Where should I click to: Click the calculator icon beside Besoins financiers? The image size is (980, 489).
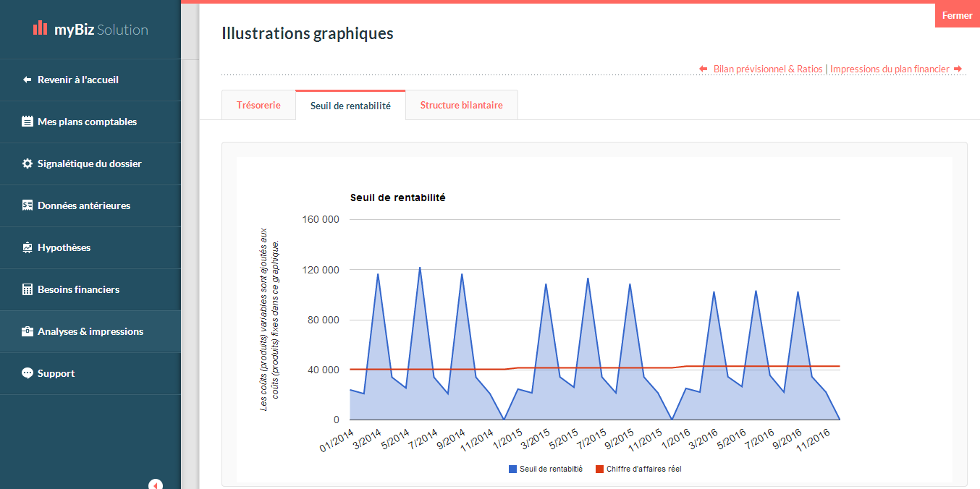28,289
